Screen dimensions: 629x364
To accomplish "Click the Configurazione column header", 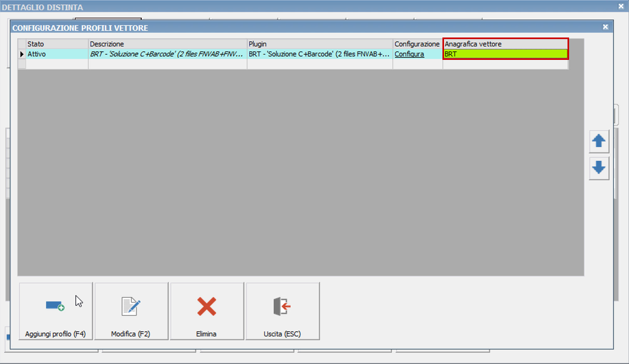I will [x=417, y=44].
